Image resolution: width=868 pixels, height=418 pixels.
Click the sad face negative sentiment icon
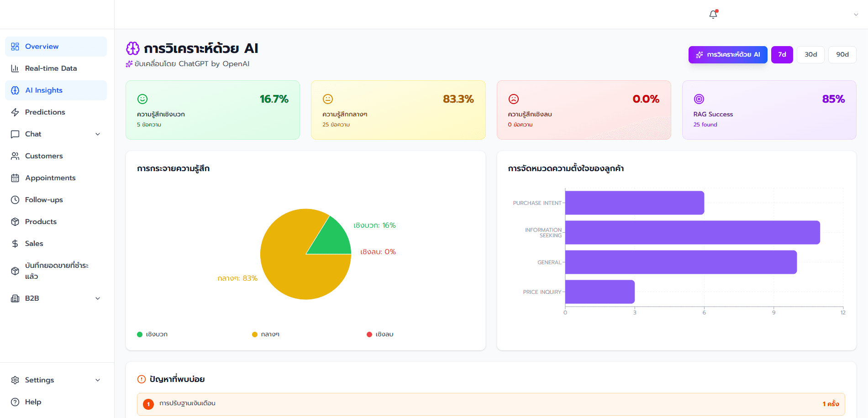(x=514, y=99)
